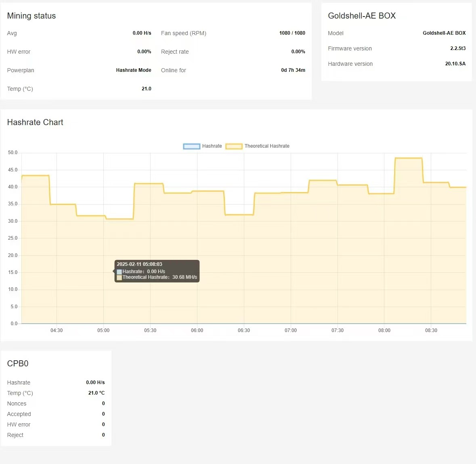Click the Model value 'Goldshell-AE BOX'
The width and height of the screenshot is (476, 464).
click(x=444, y=33)
